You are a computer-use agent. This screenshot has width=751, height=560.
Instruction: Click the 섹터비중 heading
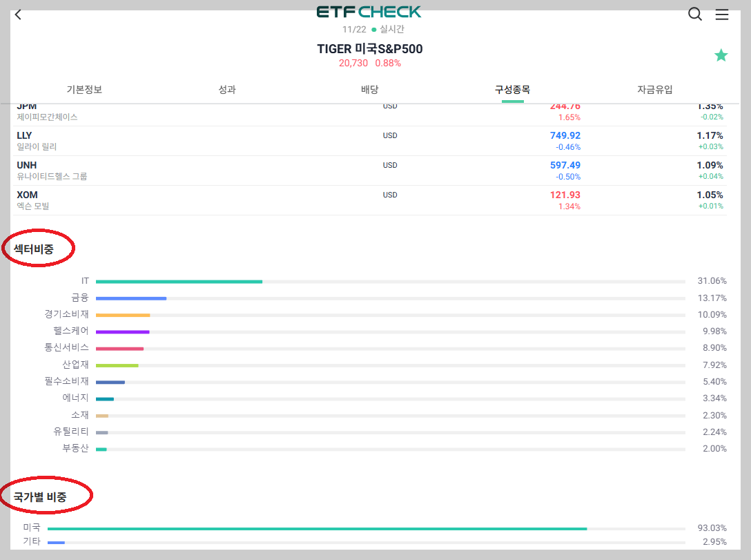pos(34,249)
